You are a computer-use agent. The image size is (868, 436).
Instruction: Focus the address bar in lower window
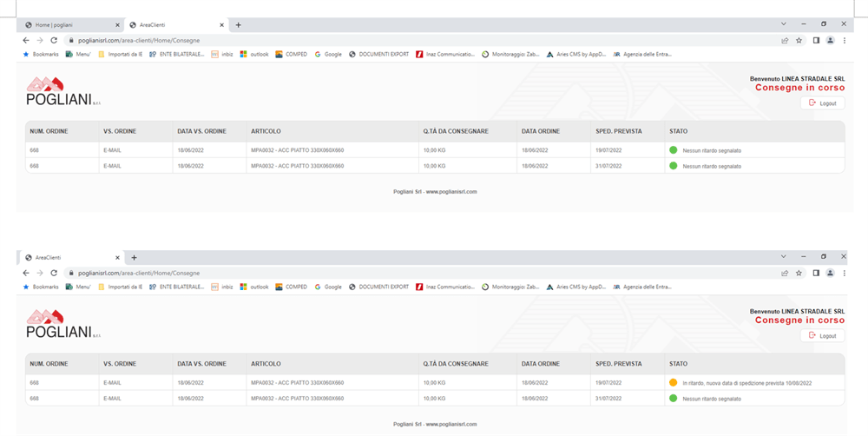click(x=418, y=273)
